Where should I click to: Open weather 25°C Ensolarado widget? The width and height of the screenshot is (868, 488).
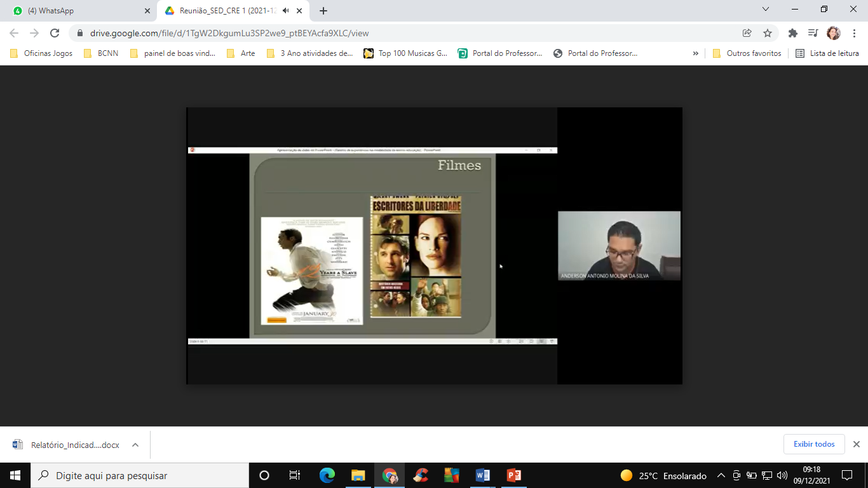[663, 475]
